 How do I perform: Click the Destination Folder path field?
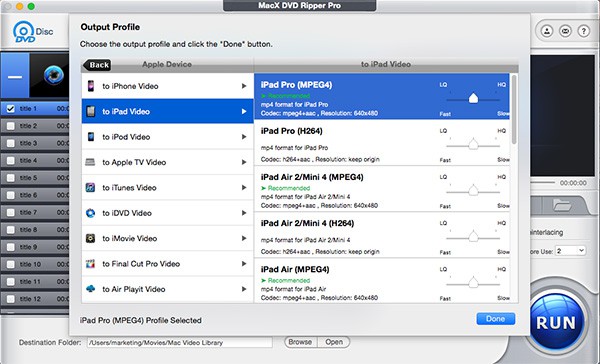(x=180, y=343)
